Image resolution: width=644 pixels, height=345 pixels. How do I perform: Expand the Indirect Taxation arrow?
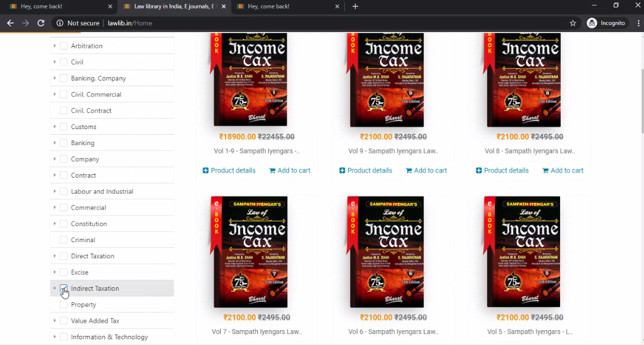click(x=55, y=288)
